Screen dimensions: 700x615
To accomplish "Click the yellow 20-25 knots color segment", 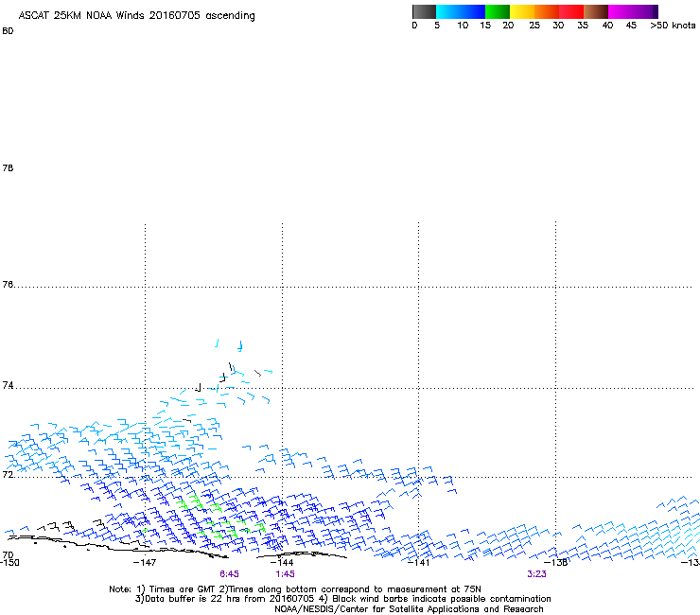I will coord(522,11).
